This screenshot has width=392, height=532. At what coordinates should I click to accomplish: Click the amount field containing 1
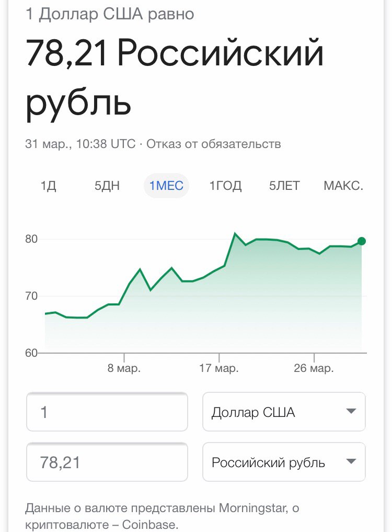tap(107, 412)
